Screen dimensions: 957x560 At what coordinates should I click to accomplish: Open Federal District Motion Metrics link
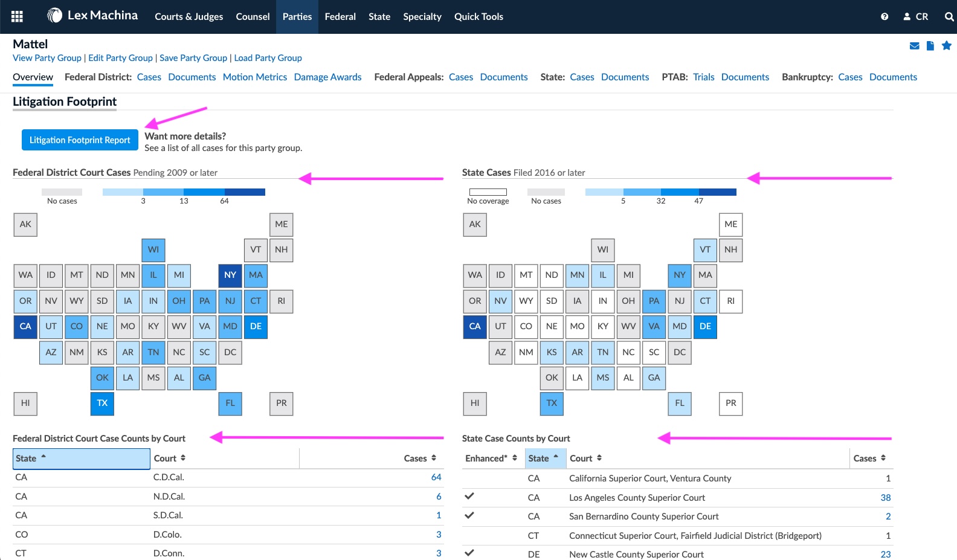click(254, 77)
